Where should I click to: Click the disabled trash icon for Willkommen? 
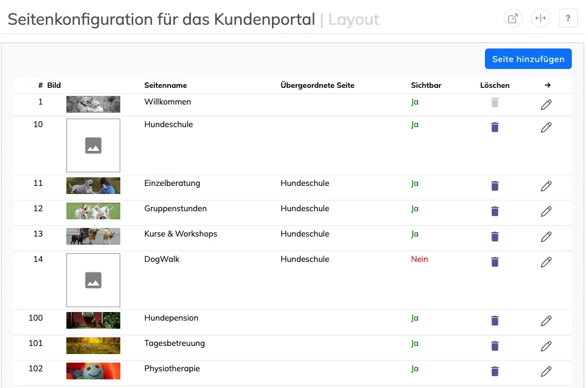[495, 102]
